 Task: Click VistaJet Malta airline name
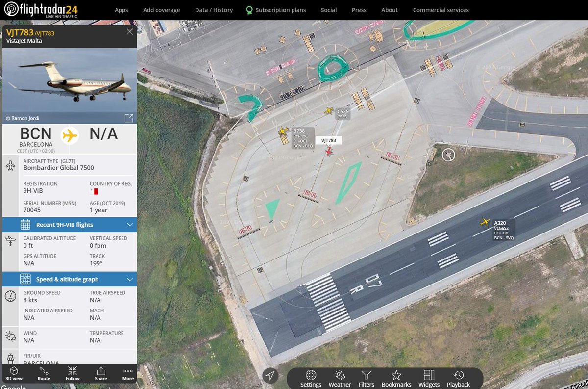click(x=24, y=41)
